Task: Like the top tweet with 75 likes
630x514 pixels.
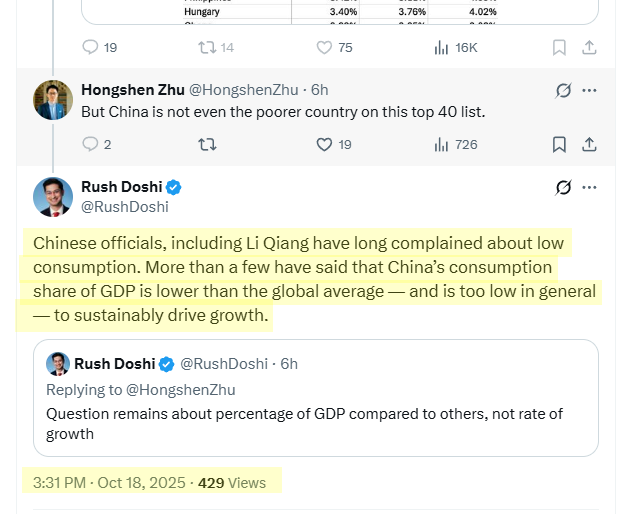Action: 324,47
